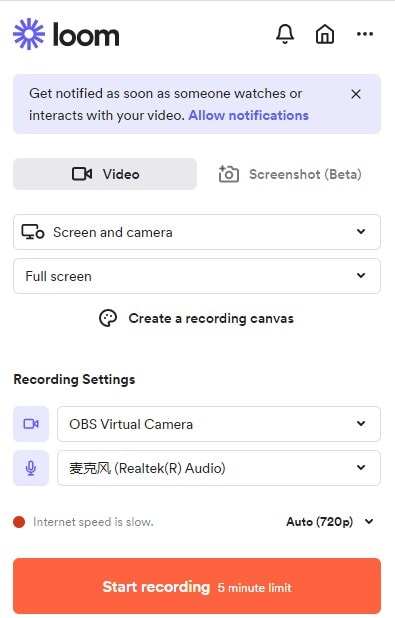Toggle the camera on/off icon
The image size is (395, 618).
click(31, 424)
